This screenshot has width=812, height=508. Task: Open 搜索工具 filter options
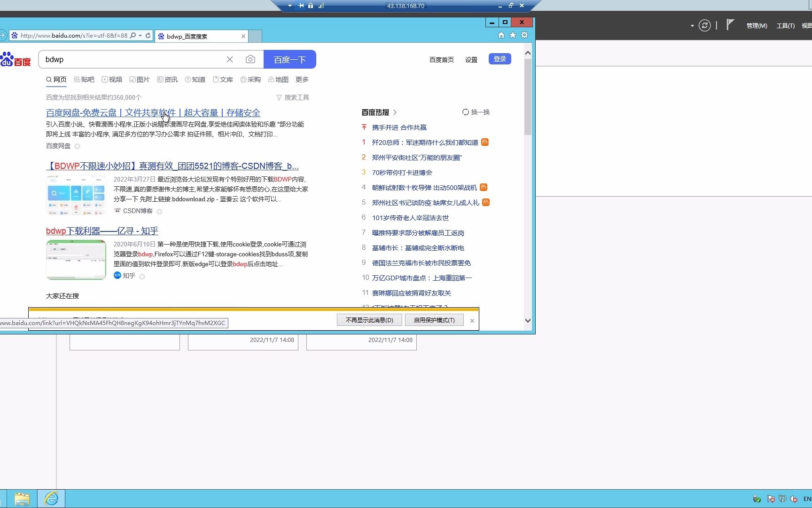pyautogui.click(x=292, y=97)
